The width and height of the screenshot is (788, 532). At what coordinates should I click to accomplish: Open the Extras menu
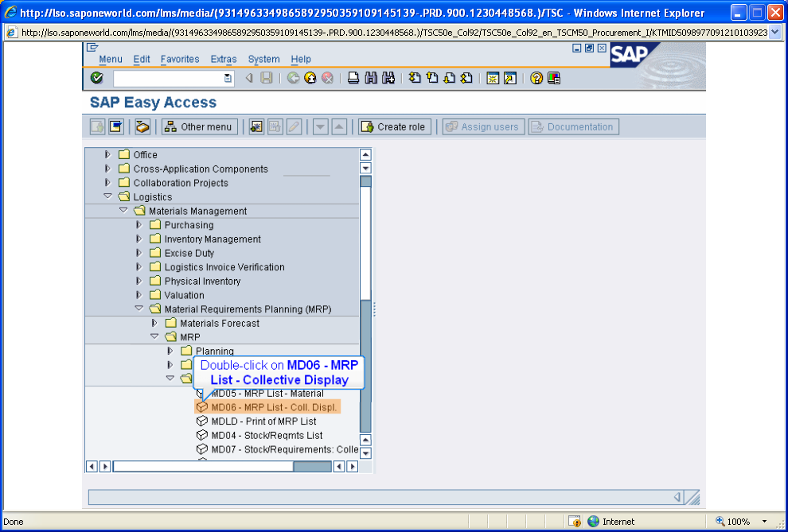click(x=224, y=59)
